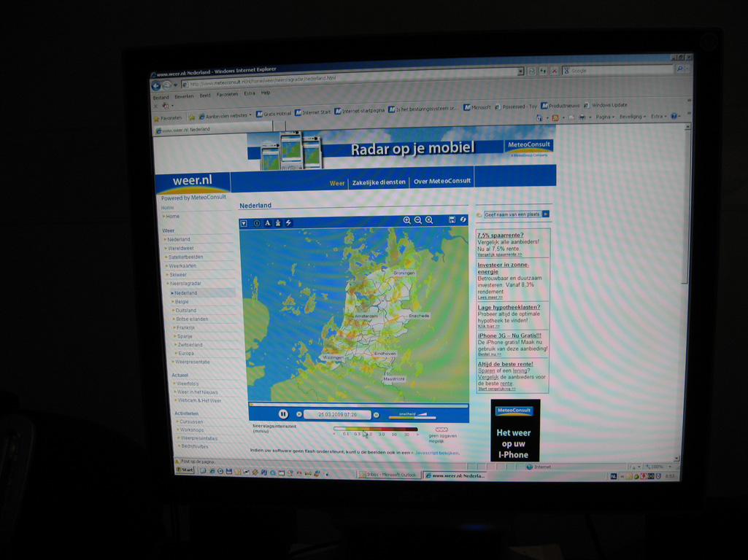The image size is (748, 560).
Task: Select Belgie in the Neerslagradar sidebar
Action: 182,302
